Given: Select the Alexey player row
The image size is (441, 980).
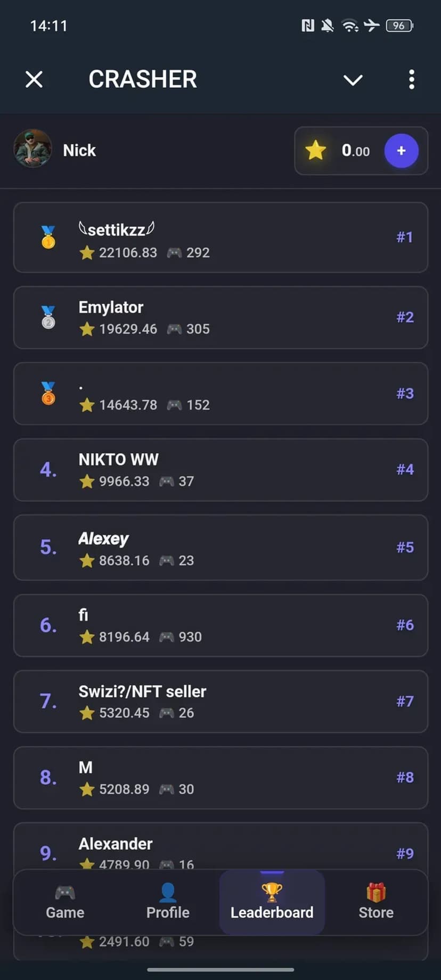Looking at the screenshot, I should (x=220, y=548).
